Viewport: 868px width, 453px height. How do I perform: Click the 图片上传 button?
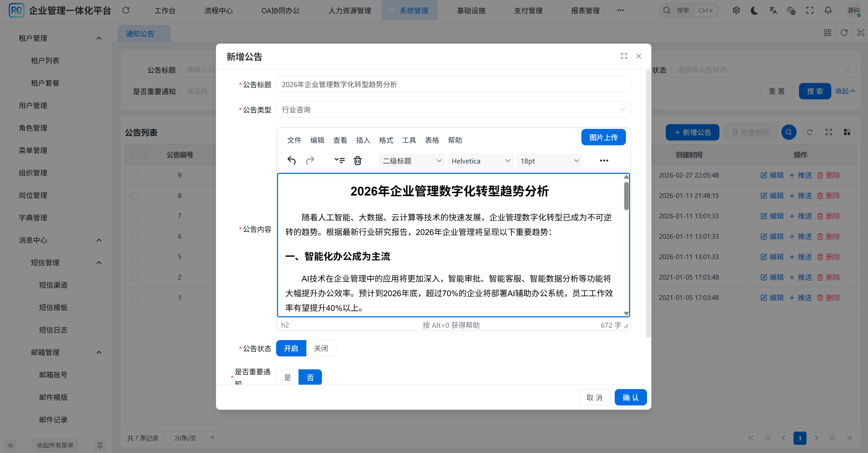pyautogui.click(x=603, y=137)
